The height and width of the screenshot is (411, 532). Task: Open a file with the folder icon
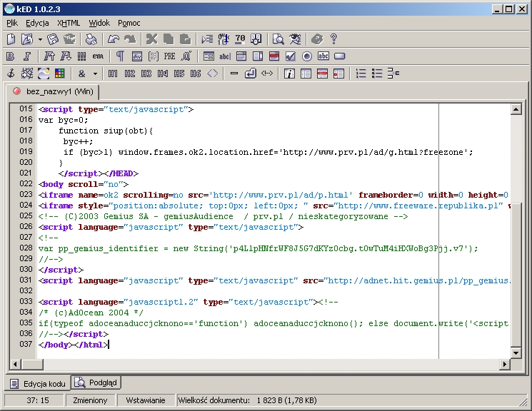pyautogui.click(x=27, y=39)
